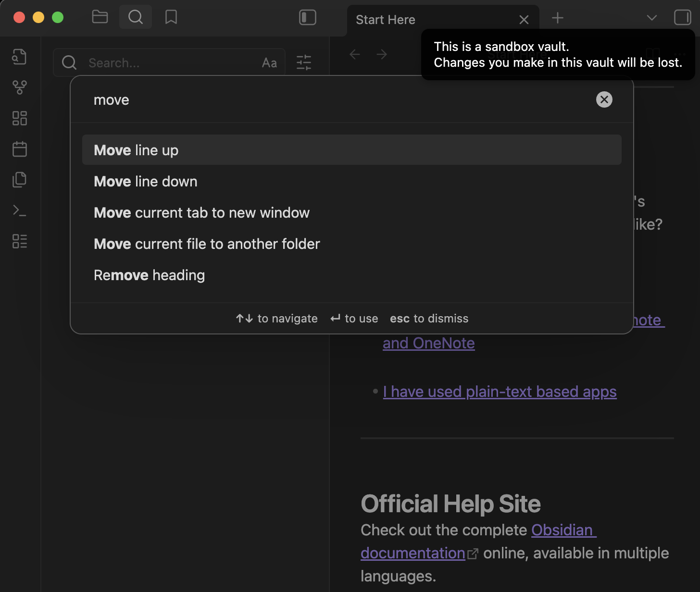Toggle right sidebar button
The image size is (700, 592).
(x=682, y=17)
